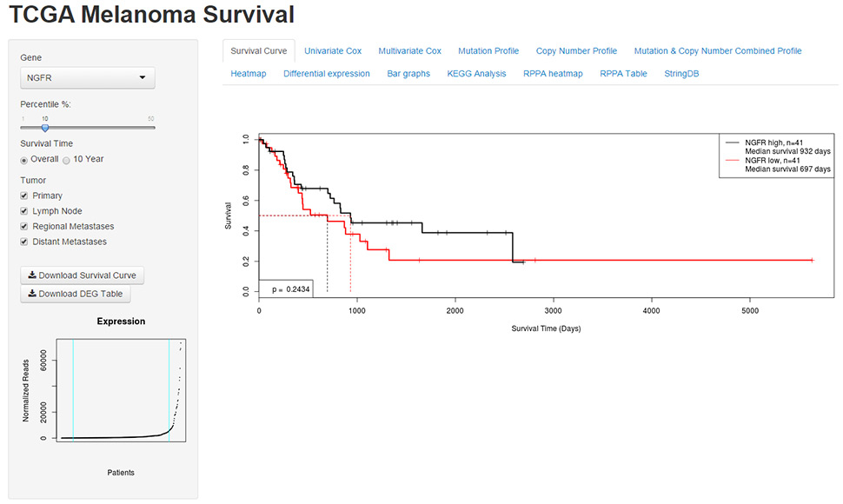Show the Heatmap tab
This screenshot has height=504, width=843.
(249, 74)
